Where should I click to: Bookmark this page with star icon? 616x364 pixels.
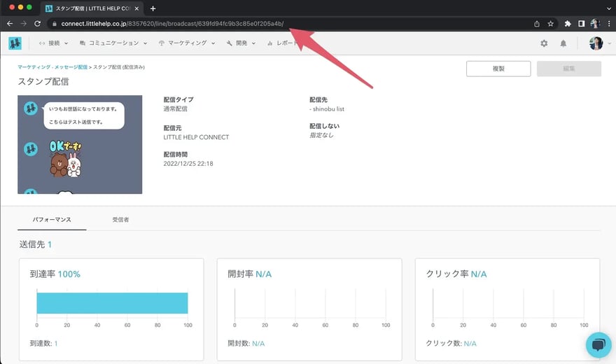click(x=551, y=23)
